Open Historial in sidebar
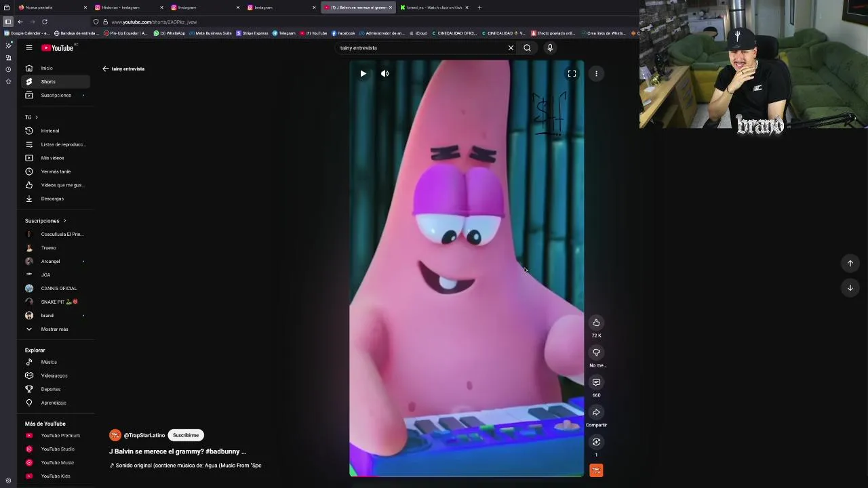 (54, 131)
